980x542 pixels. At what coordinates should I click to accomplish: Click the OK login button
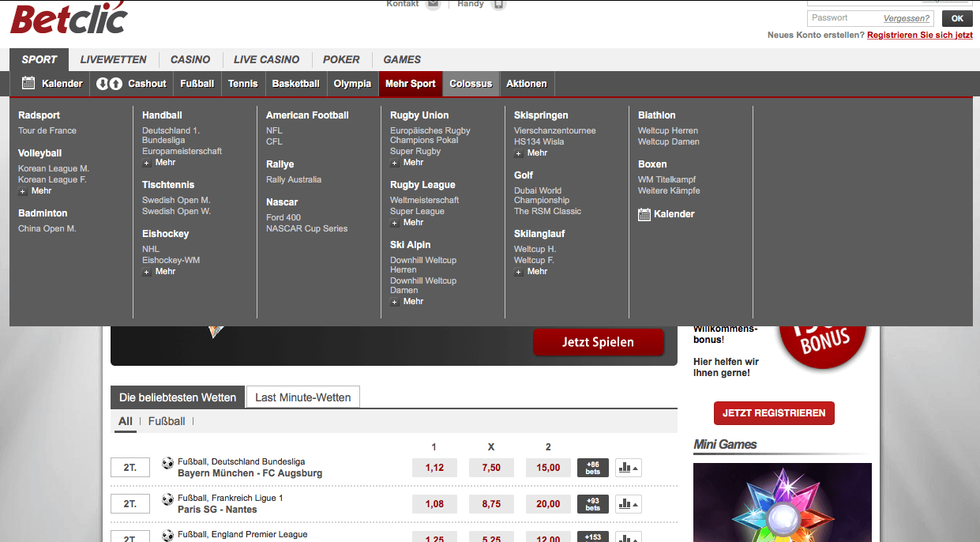957,19
